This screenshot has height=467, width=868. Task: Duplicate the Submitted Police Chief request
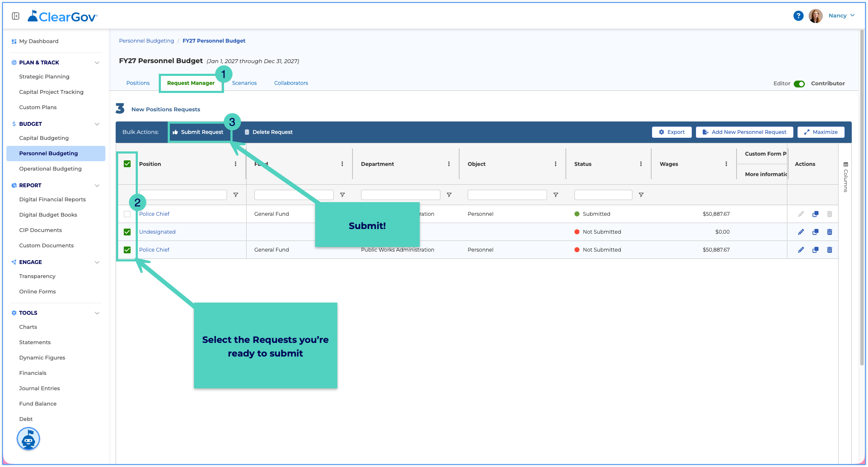point(816,214)
